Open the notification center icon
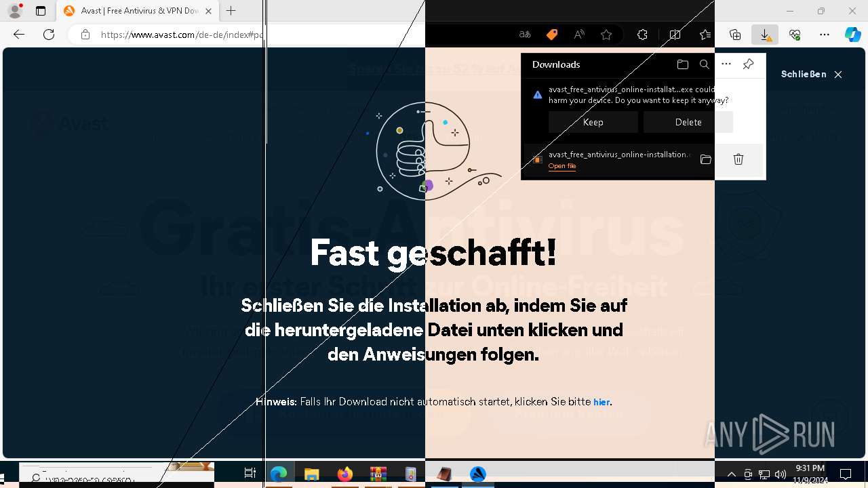868x488 pixels. pos(846,474)
